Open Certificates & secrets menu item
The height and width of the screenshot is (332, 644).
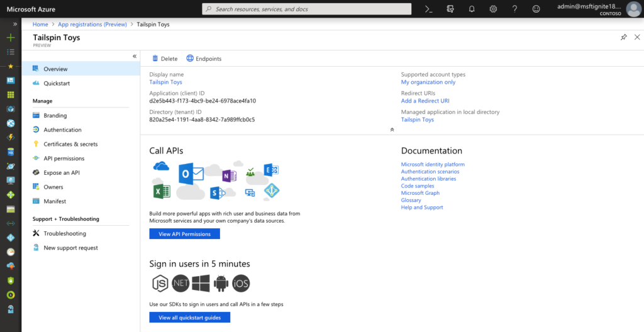coord(70,144)
